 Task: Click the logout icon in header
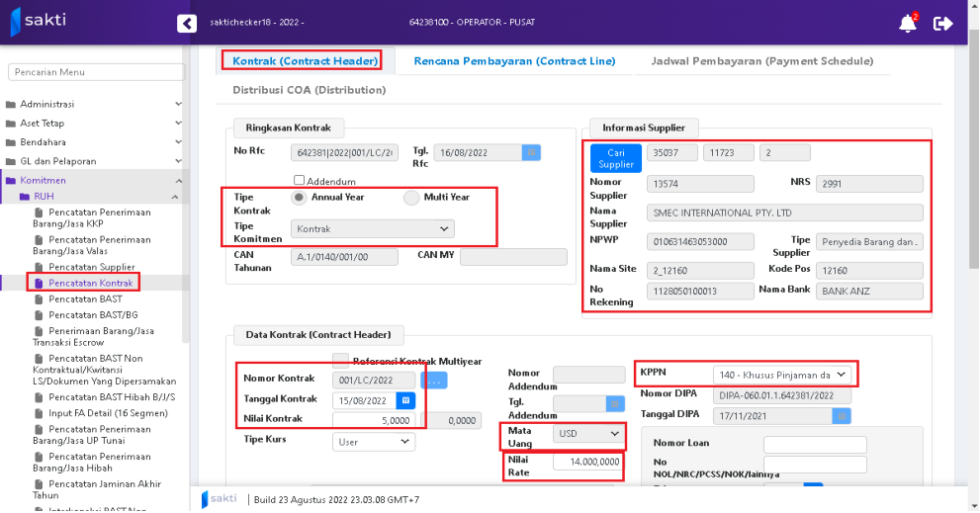coord(943,24)
